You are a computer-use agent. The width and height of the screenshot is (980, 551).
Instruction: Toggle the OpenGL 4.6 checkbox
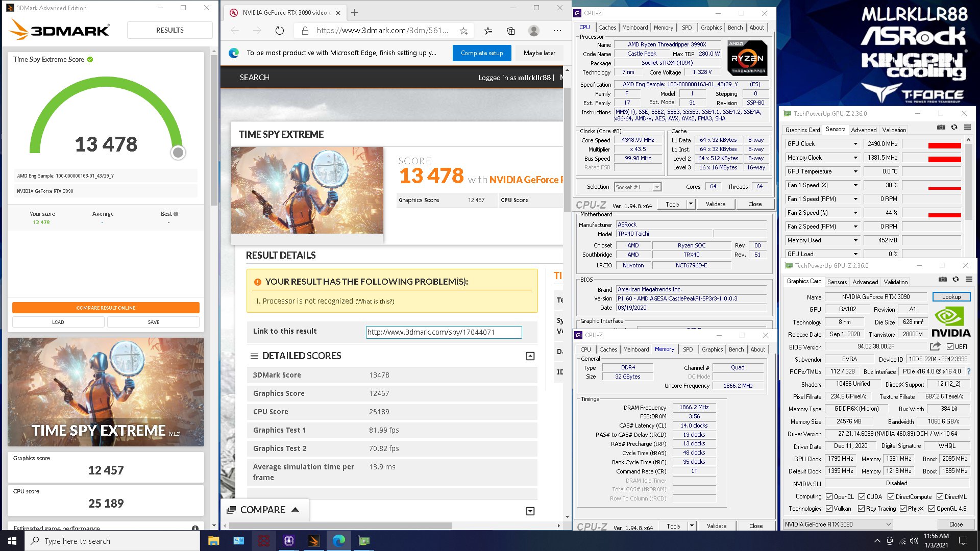tap(932, 508)
